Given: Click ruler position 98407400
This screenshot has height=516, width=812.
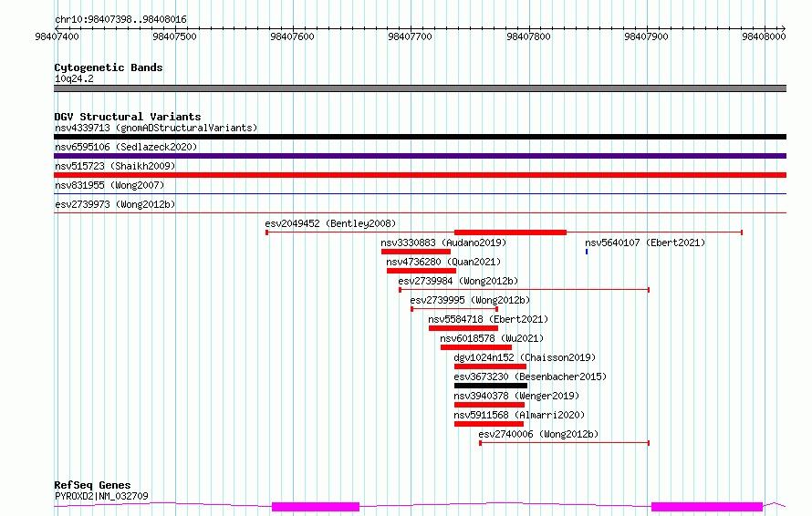Looking at the screenshot, I should click(x=57, y=36).
